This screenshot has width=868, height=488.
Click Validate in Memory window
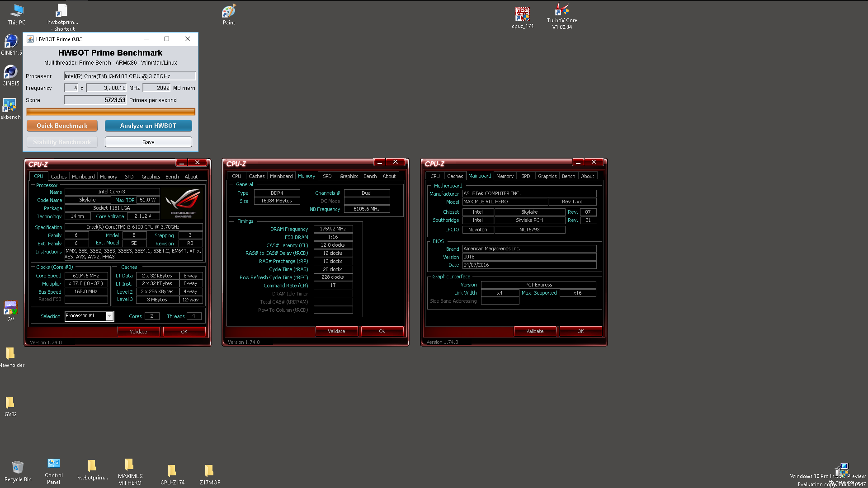pos(336,331)
